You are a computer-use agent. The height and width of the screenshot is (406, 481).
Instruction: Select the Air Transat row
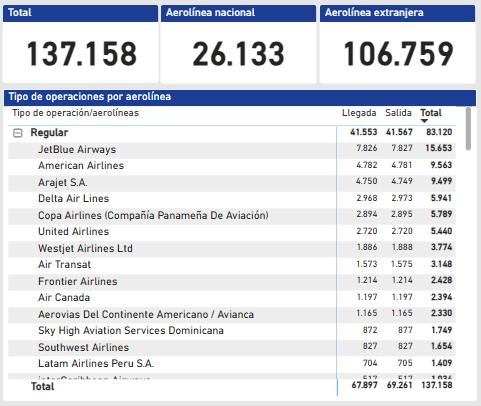(232, 265)
